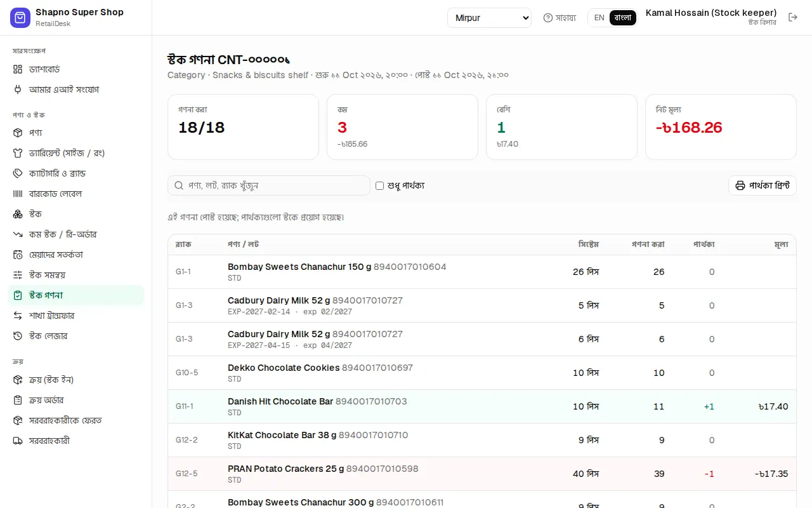This screenshot has width=812, height=508.
Task: Click the sliders icon for স্টক সমন্বয়
Action: click(x=18, y=275)
